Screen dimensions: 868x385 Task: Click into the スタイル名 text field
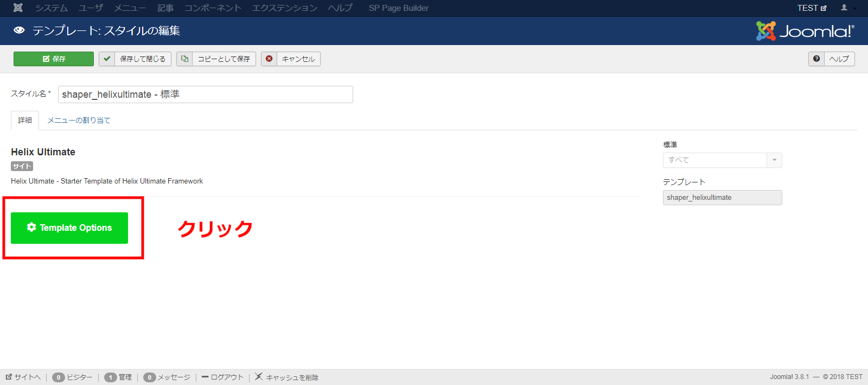(206, 94)
